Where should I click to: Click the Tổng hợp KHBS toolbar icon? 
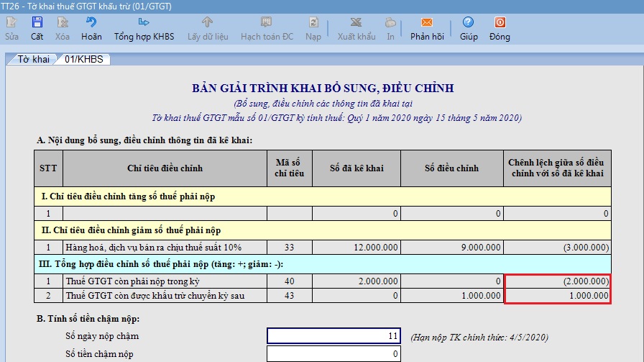tap(144, 22)
